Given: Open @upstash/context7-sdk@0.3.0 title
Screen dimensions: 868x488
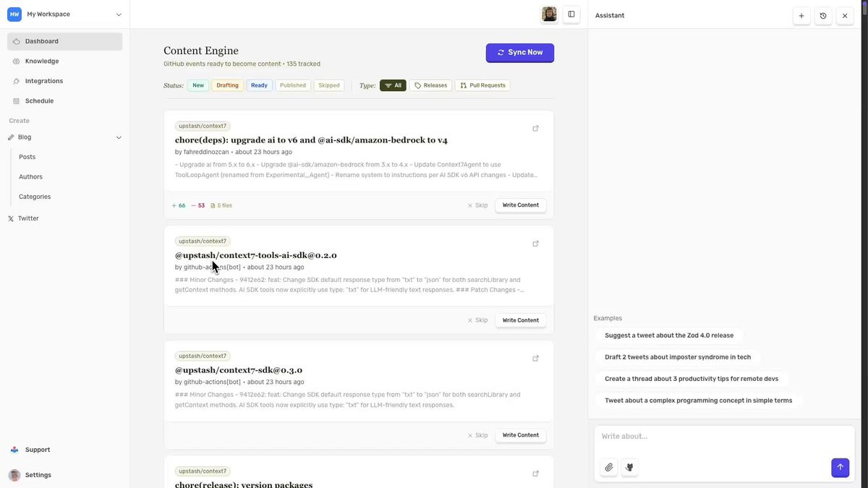Looking at the screenshot, I should click(x=239, y=370).
